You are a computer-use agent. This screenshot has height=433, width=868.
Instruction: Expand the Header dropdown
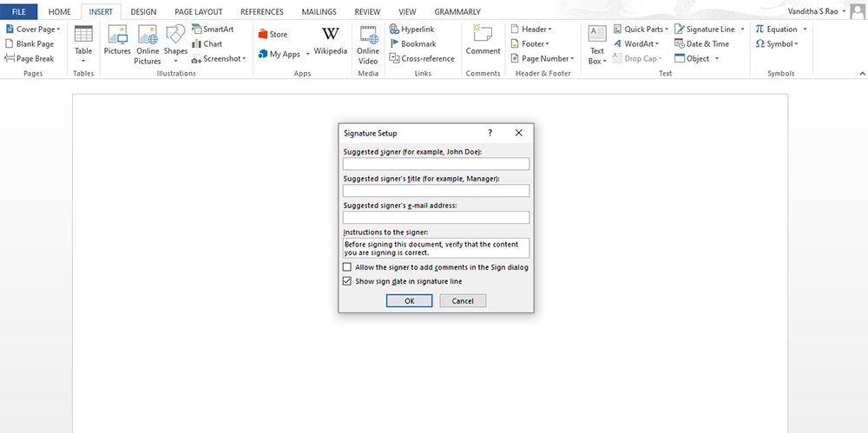coord(532,30)
